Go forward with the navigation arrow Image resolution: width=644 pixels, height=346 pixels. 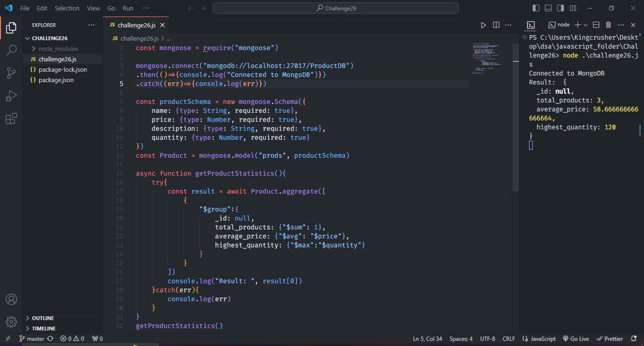202,8
